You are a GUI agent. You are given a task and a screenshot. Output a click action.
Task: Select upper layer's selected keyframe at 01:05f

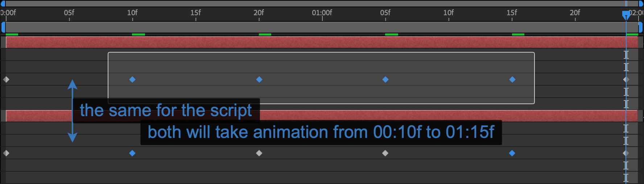[385, 79]
